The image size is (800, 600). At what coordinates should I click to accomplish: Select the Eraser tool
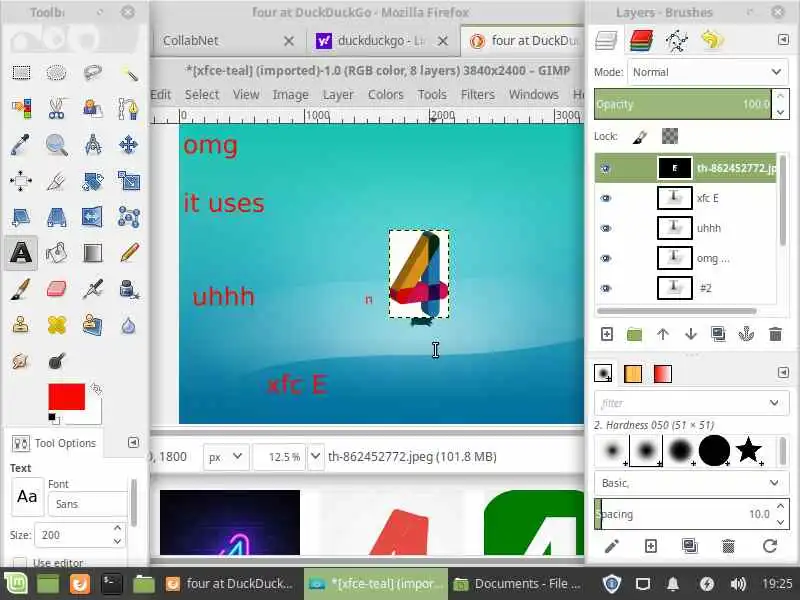coord(57,289)
